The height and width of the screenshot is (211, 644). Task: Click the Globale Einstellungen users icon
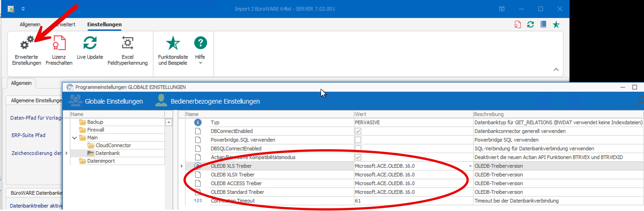pos(75,100)
